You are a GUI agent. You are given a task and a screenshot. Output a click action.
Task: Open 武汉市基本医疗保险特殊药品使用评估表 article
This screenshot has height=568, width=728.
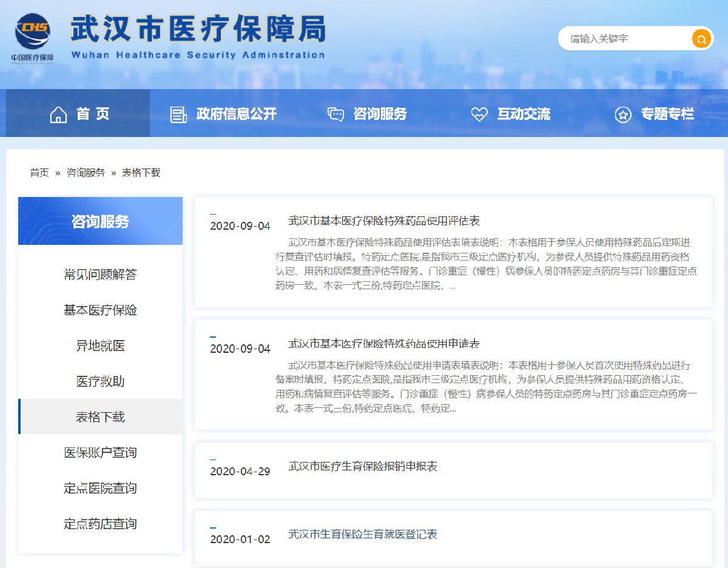point(383,221)
